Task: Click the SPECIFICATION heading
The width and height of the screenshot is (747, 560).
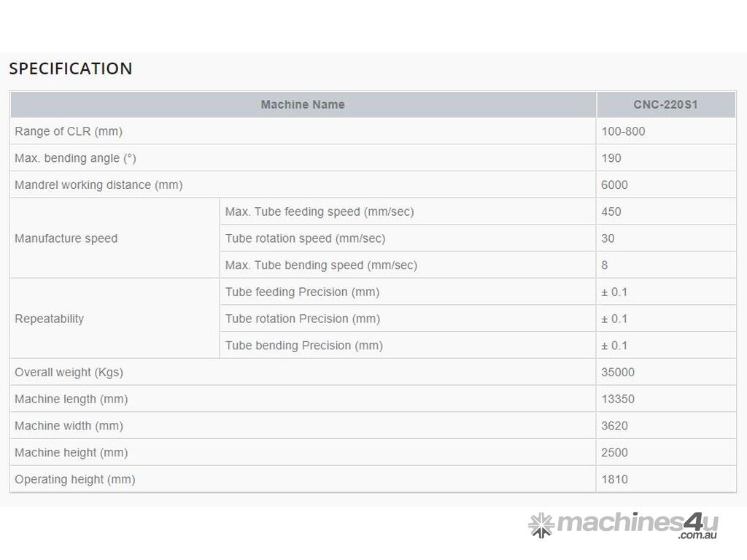Action: (x=71, y=69)
